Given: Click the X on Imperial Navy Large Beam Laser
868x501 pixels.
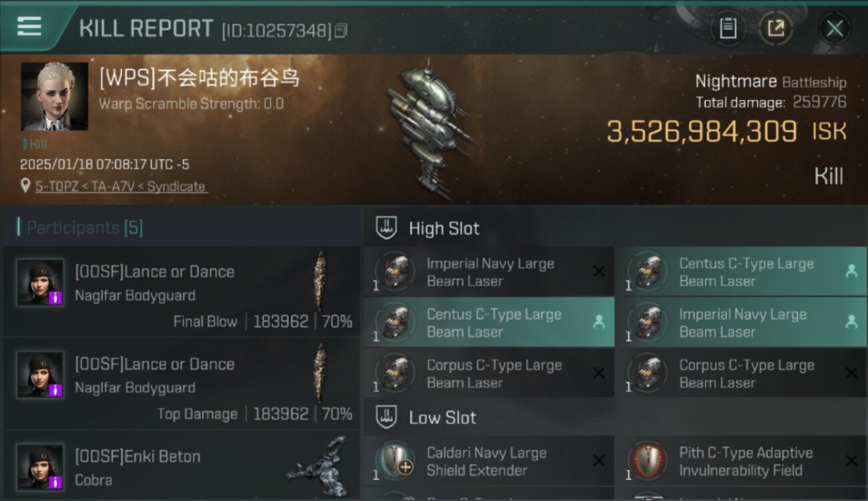Looking at the screenshot, I should point(599,271).
